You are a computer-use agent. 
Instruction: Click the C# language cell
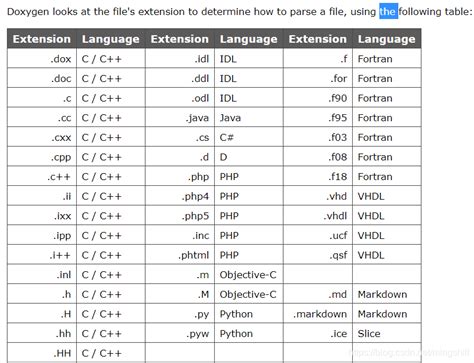249,137
